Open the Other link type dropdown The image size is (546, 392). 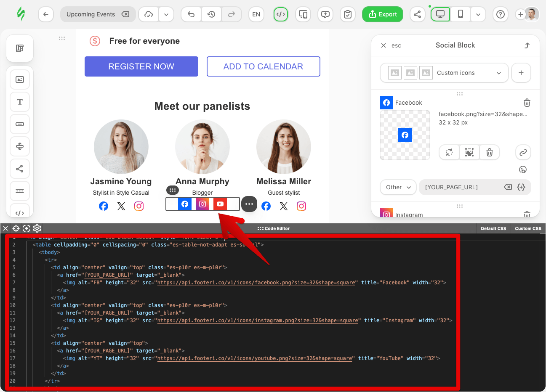tap(398, 187)
